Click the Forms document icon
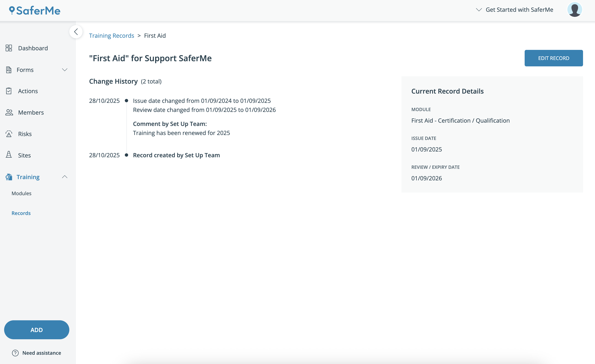The height and width of the screenshot is (364, 595). tap(9, 70)
